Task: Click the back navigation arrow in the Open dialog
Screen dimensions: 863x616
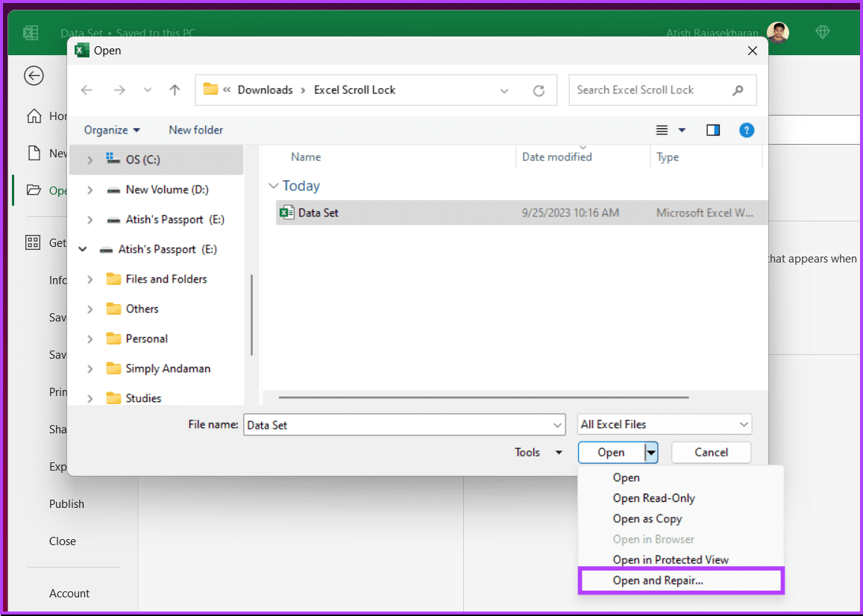Action: (x=87, y=89)
